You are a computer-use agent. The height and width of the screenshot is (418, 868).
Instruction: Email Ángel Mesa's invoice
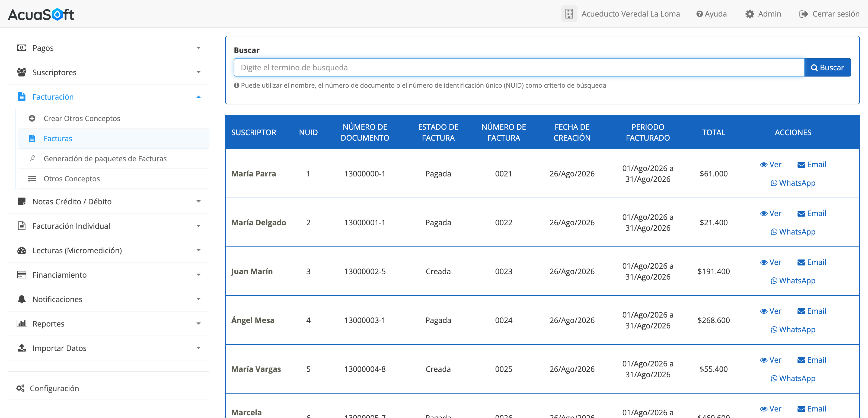[x=812, y=311]
